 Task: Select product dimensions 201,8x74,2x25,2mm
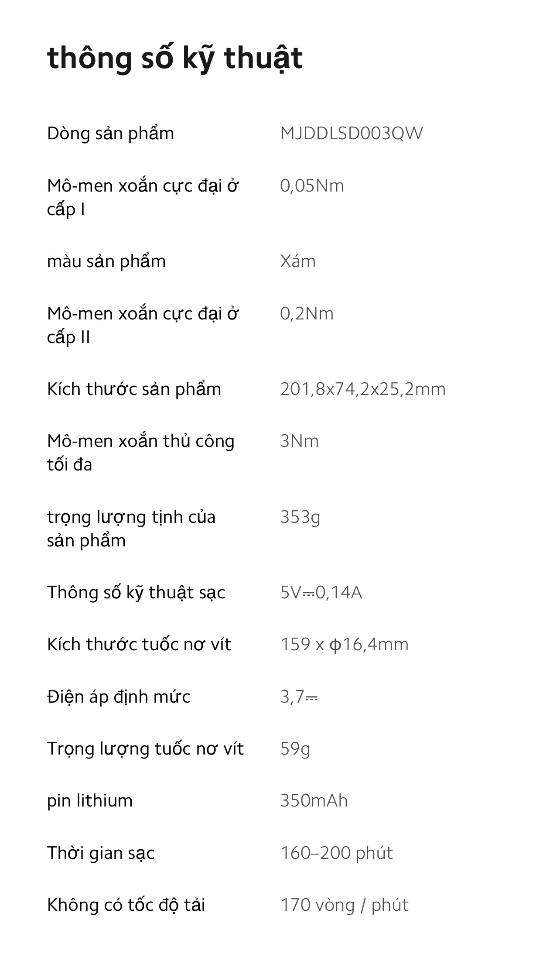click(363, 389)
